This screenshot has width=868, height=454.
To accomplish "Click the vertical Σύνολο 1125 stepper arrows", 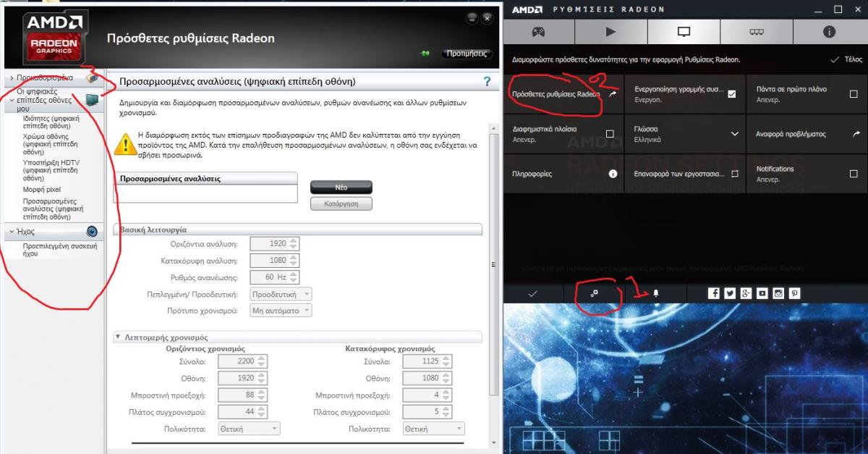I will (x=447, y=361).
